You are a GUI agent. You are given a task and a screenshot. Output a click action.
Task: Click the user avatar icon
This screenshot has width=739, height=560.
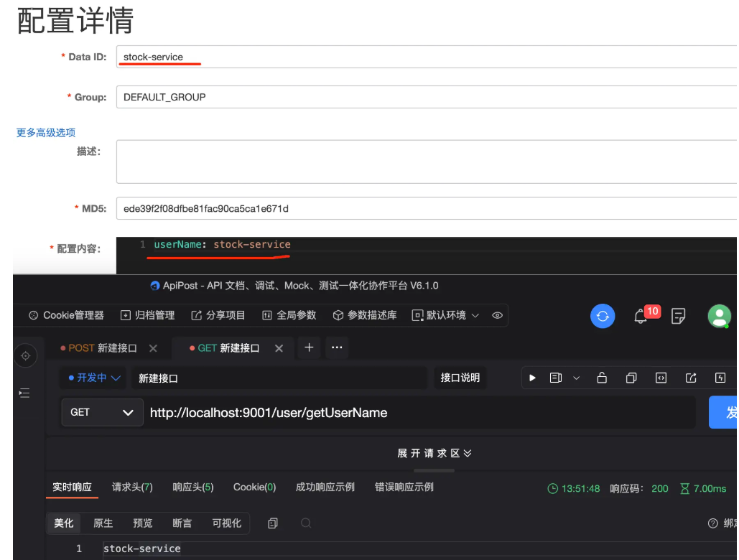point(719,316)
